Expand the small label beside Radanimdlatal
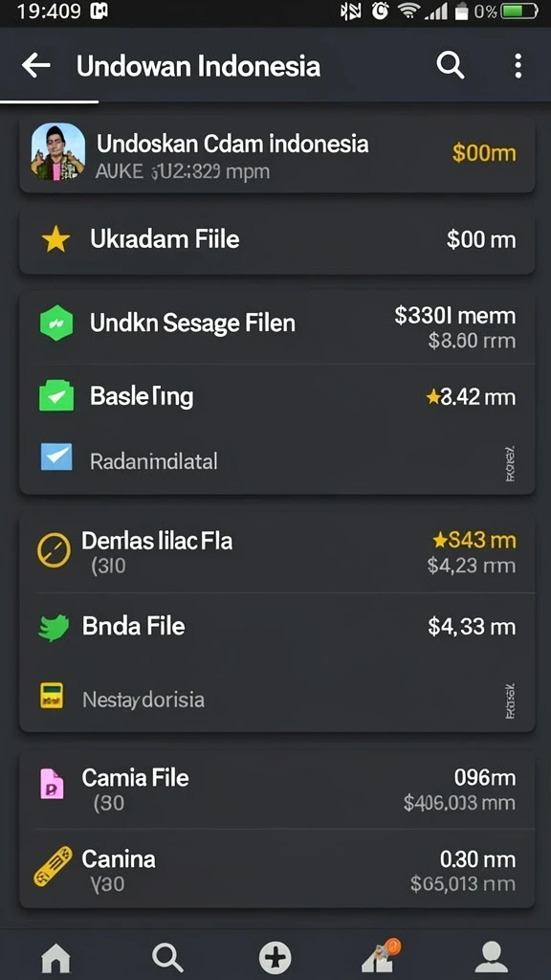551x980 pixels. pyautogui.click(x=511, y=463)
